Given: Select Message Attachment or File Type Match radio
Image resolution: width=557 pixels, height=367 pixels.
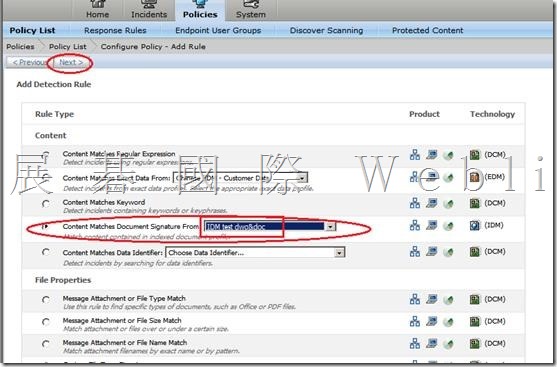Looking at the screenshot, I should coord(46,299).
